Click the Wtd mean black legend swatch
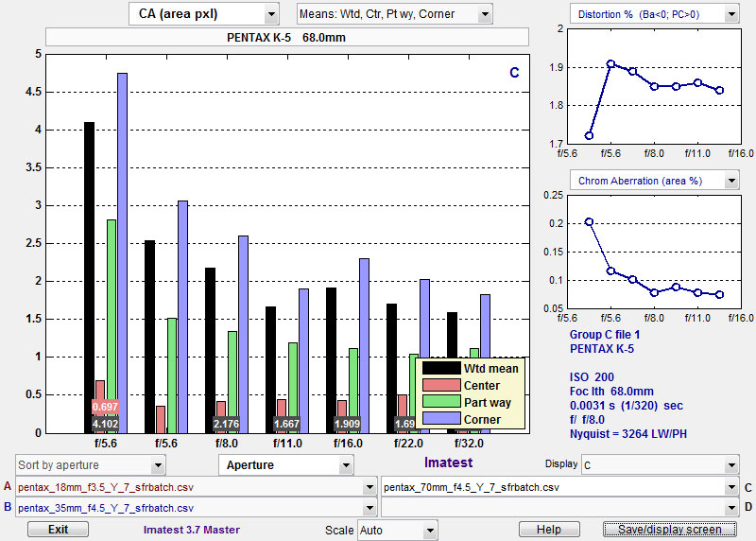This screenshot has width=756, height=541. click(x=441, y=368)
